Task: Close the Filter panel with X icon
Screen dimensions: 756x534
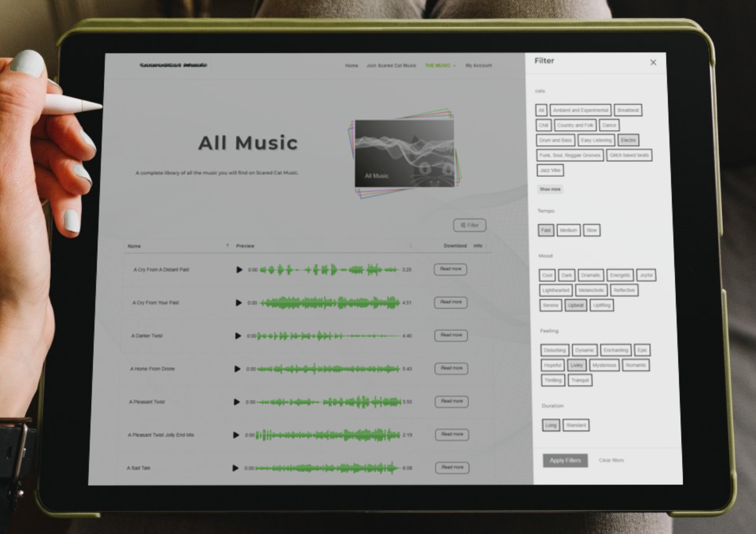Action: click(653, 62)
